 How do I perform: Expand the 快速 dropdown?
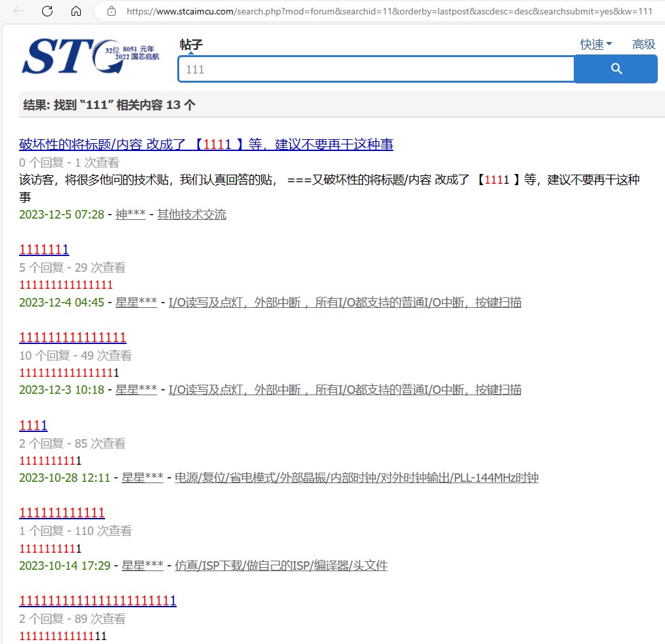(596, 44)
